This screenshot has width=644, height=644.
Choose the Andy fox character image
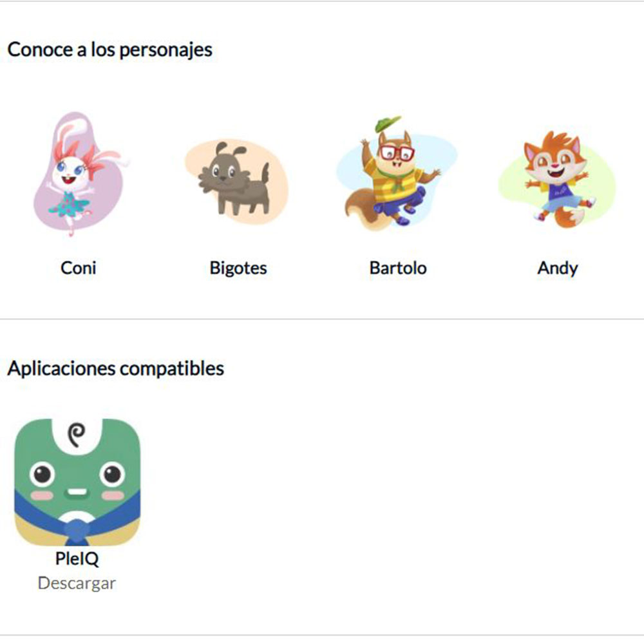point(557,179)
